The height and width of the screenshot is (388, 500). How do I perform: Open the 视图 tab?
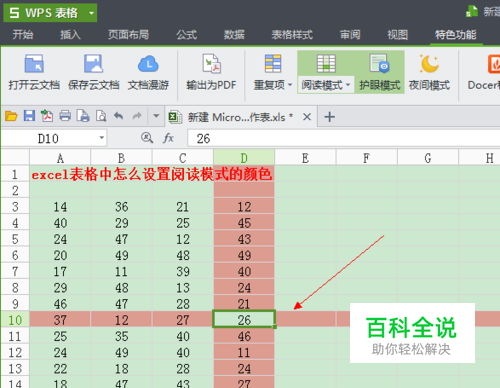point(397,35)
